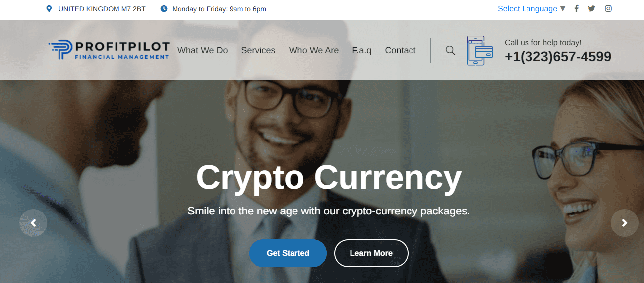Go to previous slide arrow
This screenshot has height=283, width=644.
coord(33,223)
